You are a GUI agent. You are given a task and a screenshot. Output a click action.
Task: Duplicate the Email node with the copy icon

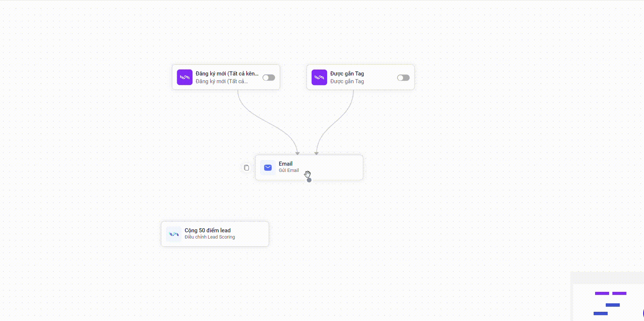(247, 168)
